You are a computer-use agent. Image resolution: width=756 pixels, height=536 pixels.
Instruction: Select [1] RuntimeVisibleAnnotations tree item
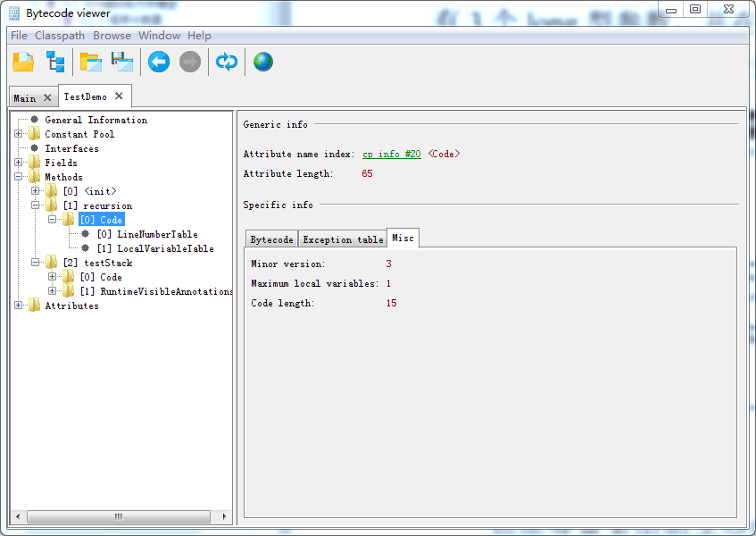(156, 291)
